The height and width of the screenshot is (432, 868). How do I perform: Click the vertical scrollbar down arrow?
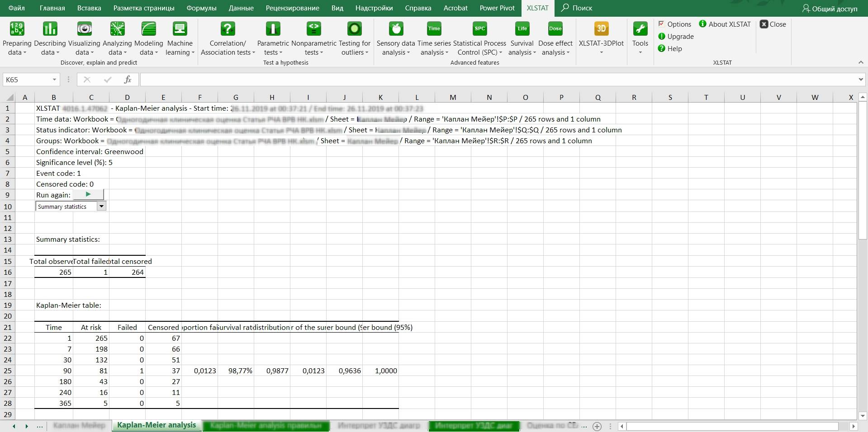coord(862,416)
